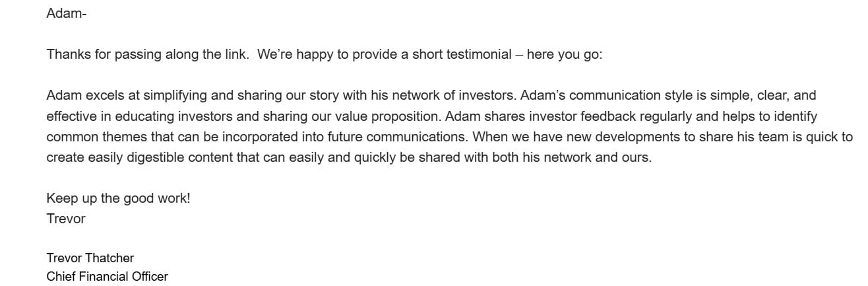Click the title "Chief Financial Officer"

click(107, 276)
